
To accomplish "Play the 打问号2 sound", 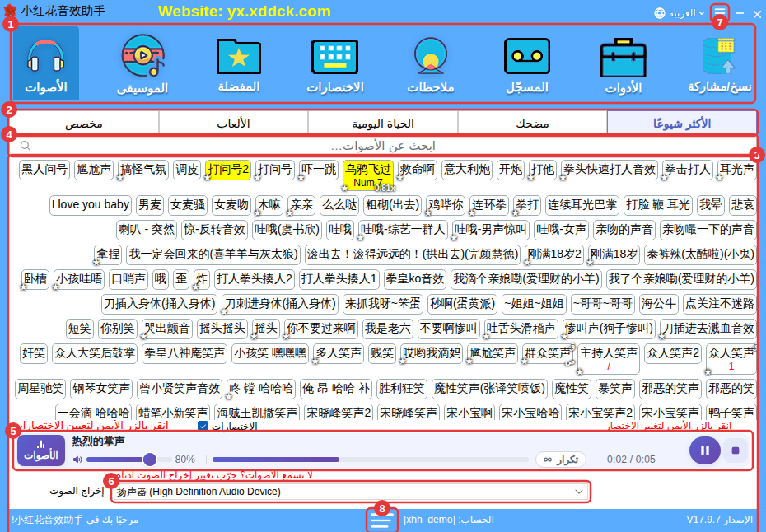I will coord(228,170).
